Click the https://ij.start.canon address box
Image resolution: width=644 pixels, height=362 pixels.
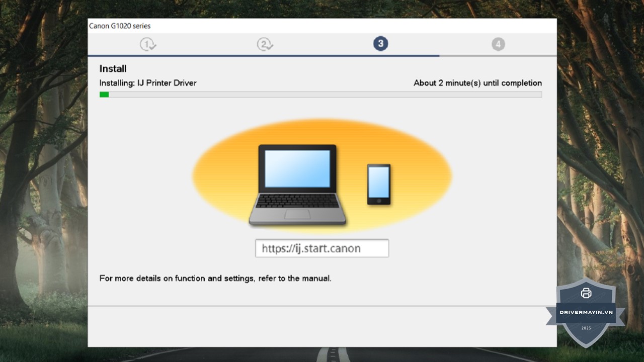322,248
